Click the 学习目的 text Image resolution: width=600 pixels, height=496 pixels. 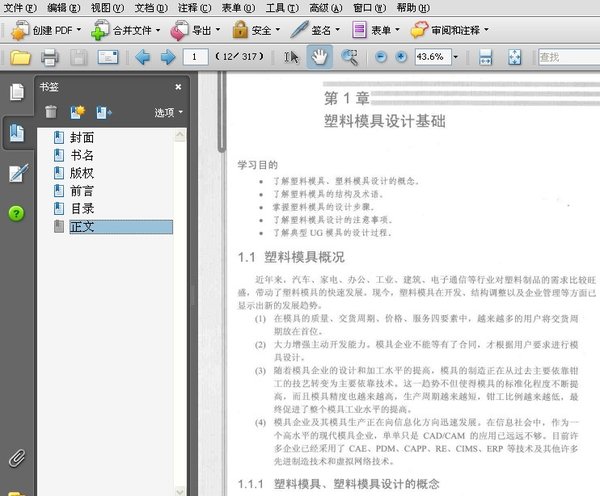click(258, 165)
